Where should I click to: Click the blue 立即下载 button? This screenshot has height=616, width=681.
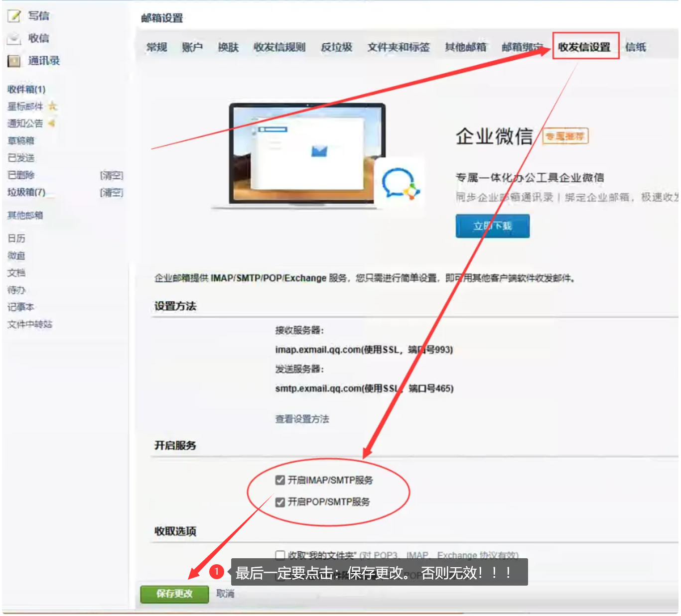(493, 226)
